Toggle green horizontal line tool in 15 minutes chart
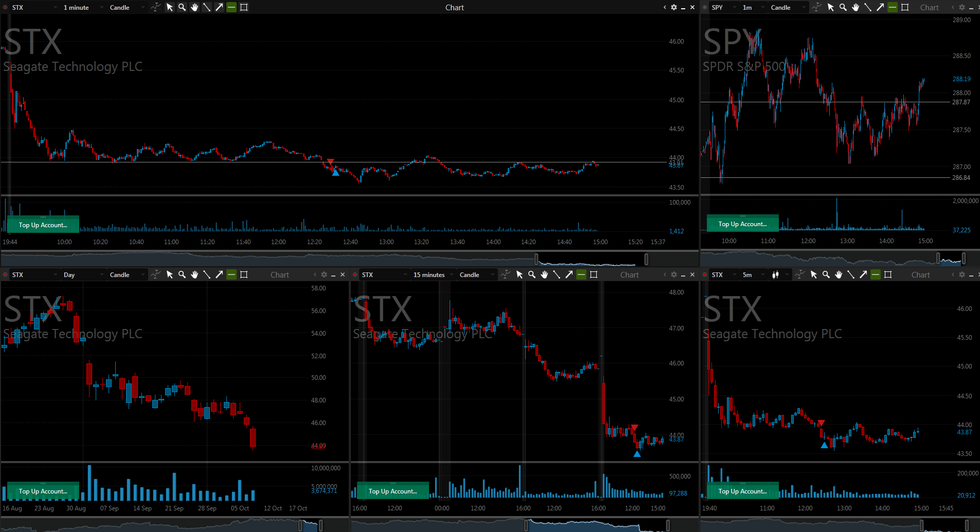The height and width of the screenshot is (532, 980). coord(581,274)
